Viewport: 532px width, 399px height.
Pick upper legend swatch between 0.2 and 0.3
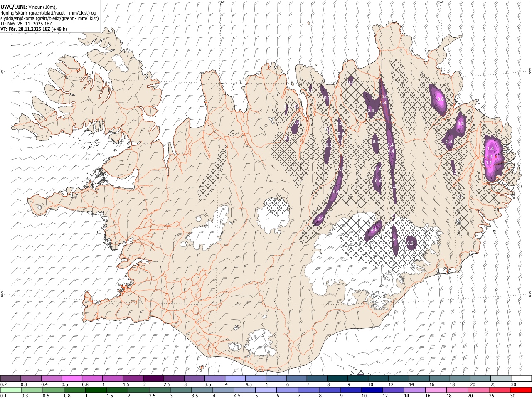10,378
